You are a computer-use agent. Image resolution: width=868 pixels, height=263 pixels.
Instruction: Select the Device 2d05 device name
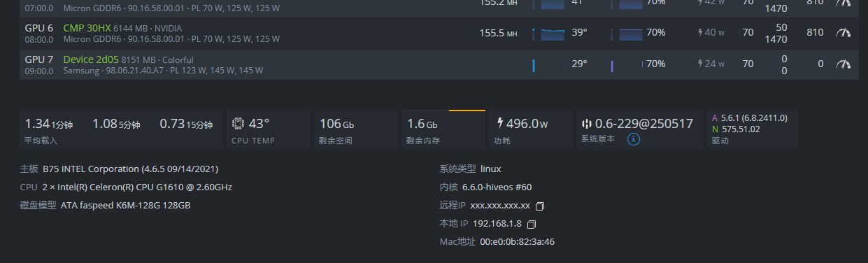coord(91,59)
